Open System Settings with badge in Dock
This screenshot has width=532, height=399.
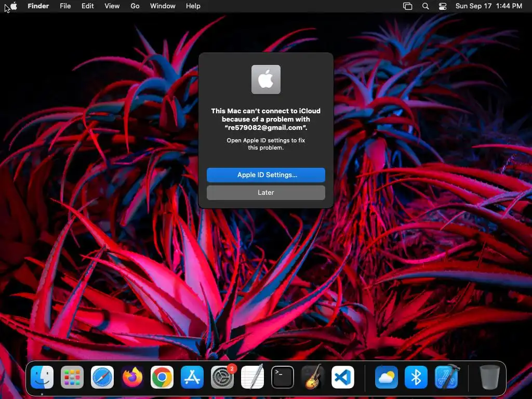pos(222,377)
